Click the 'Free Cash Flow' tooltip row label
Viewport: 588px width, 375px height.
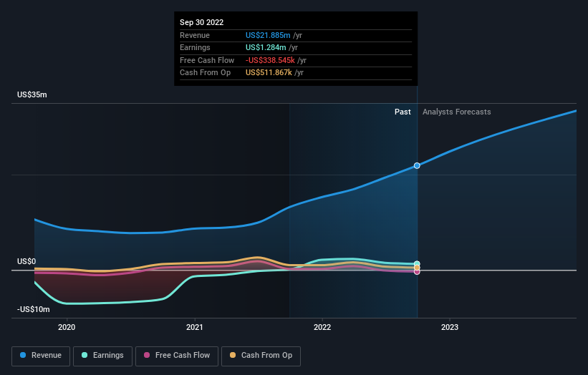click(x=207, y=60)
